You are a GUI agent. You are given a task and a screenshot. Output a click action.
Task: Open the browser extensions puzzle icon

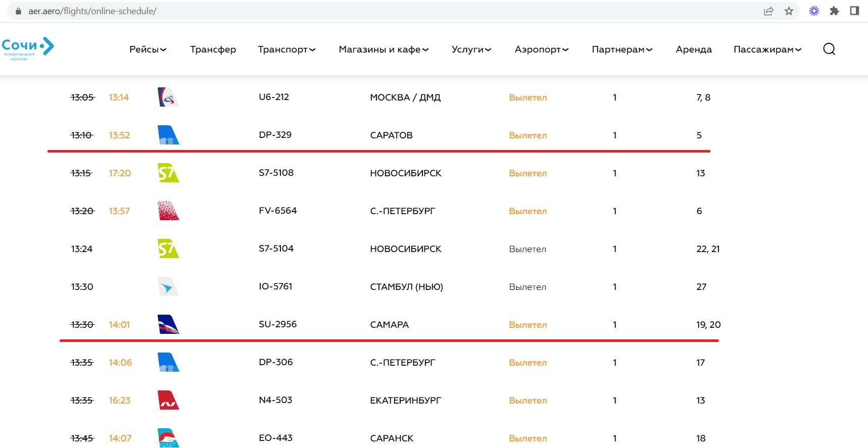834,11
